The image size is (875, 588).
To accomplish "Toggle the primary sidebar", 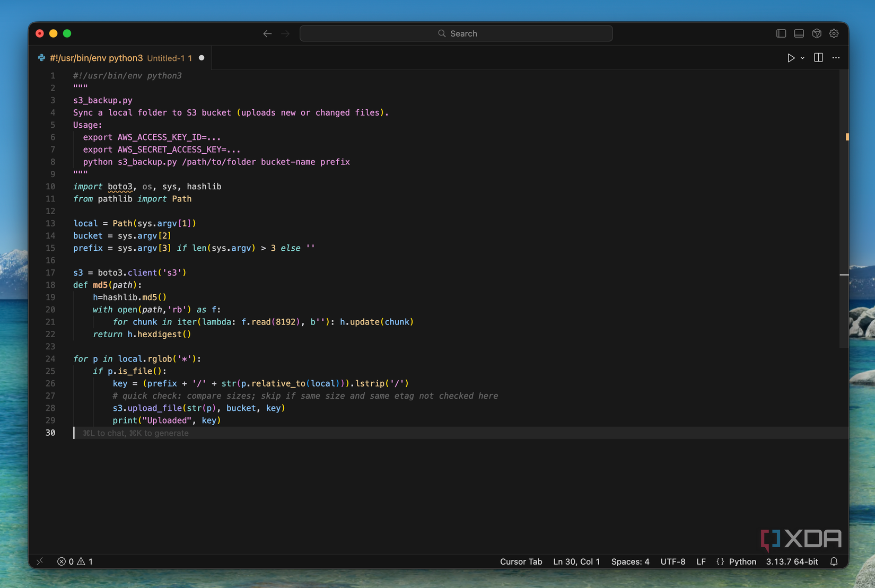I will [781, 33].
